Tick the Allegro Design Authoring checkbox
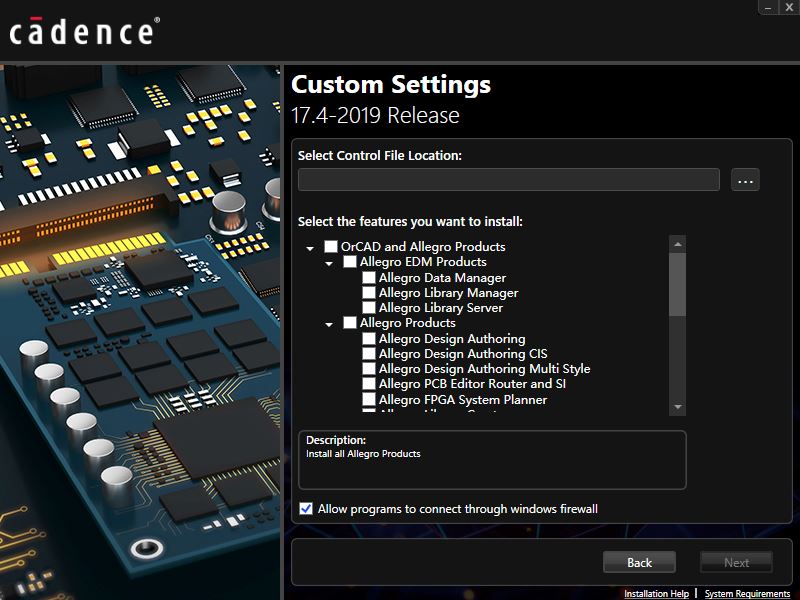800x600 pixels. coord(368,338)
